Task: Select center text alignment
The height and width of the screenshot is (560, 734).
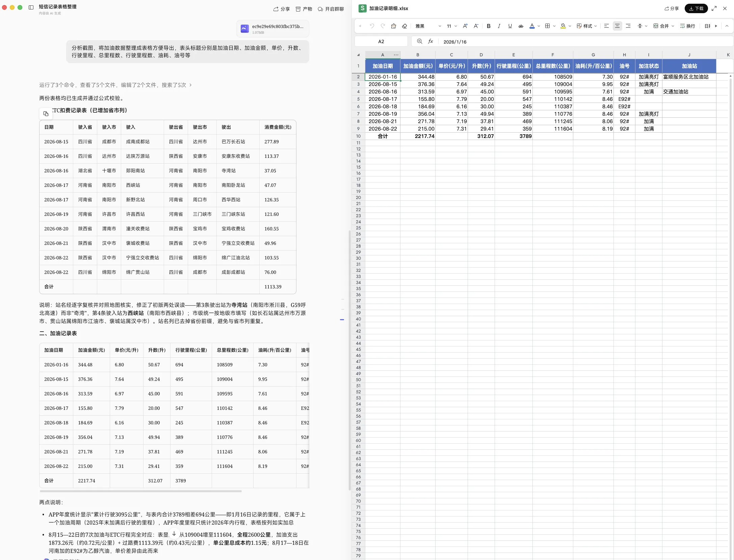Action: (x=617, y=26)
